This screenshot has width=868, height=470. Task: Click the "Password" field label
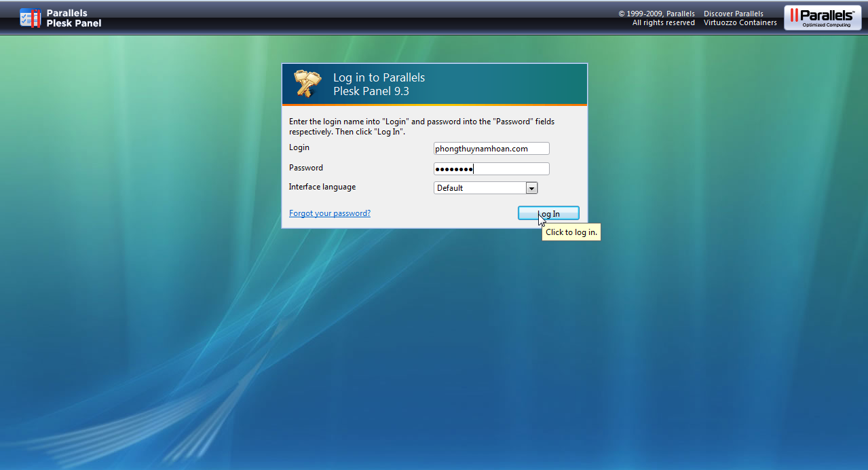pos(306,168)
